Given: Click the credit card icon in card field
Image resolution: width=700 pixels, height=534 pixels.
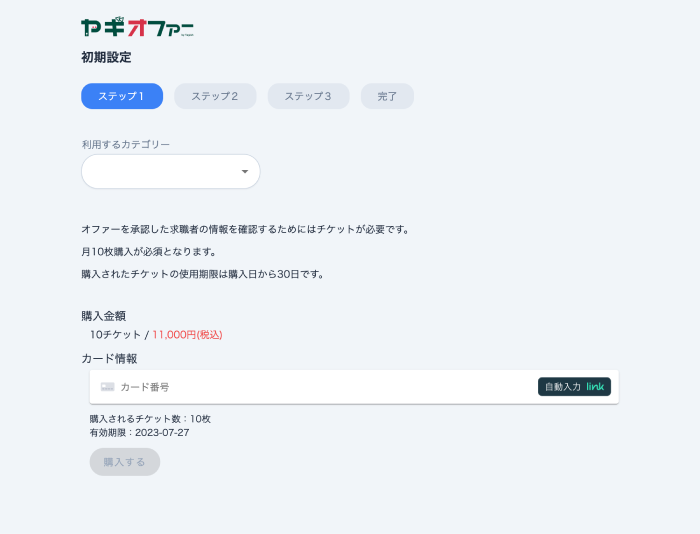Looking at the screenshot, I should click(107, 387).
